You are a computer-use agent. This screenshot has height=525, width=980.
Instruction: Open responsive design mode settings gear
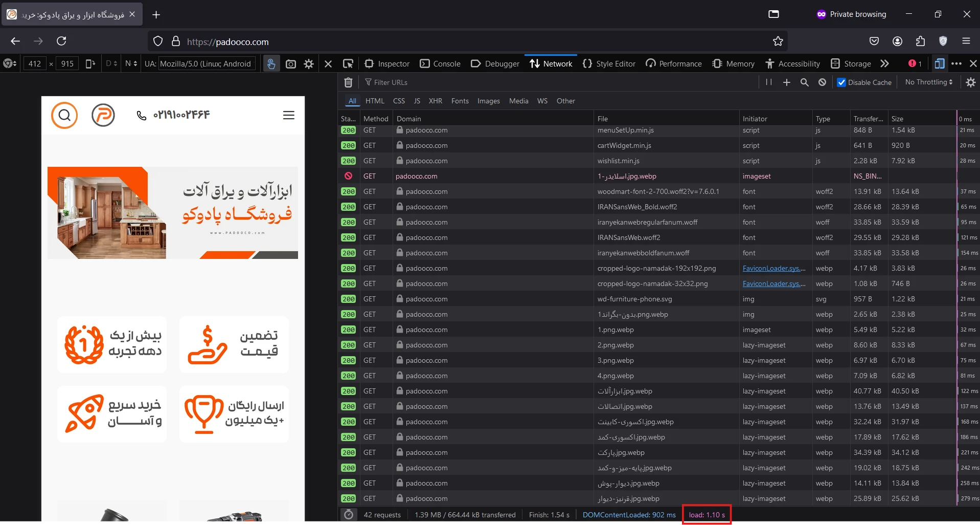(309, 64)
